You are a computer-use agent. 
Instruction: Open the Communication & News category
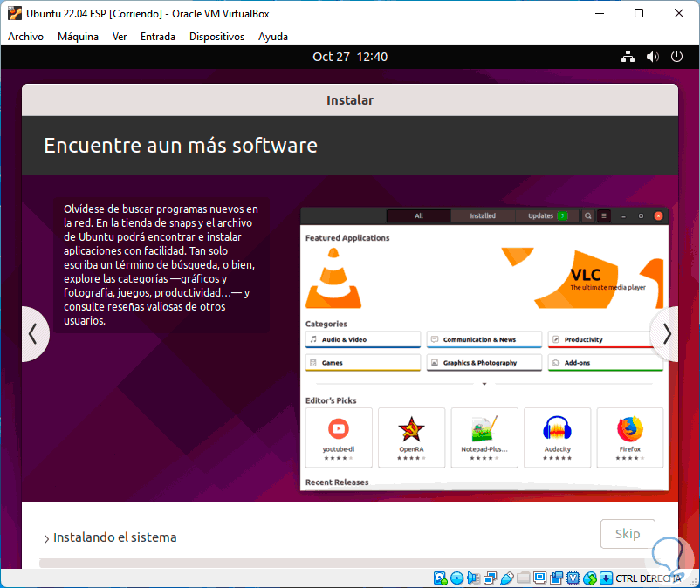(x=484, y=339)
